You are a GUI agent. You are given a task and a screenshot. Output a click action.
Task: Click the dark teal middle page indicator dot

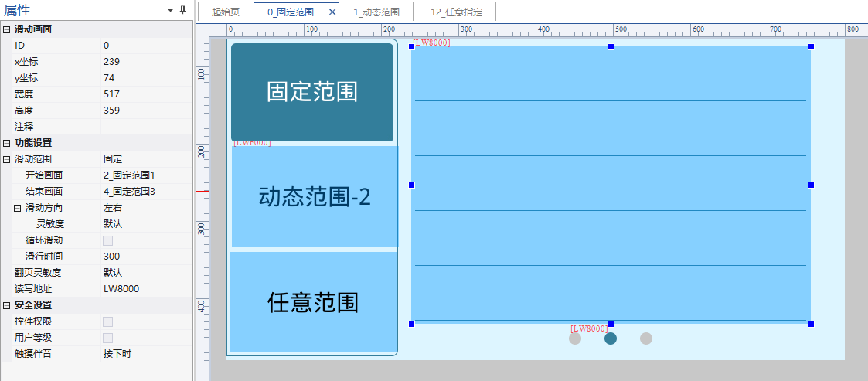click(611, 338)
